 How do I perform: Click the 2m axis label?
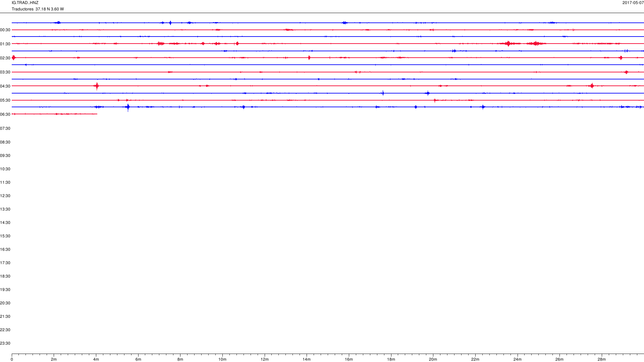click(54, 359)
